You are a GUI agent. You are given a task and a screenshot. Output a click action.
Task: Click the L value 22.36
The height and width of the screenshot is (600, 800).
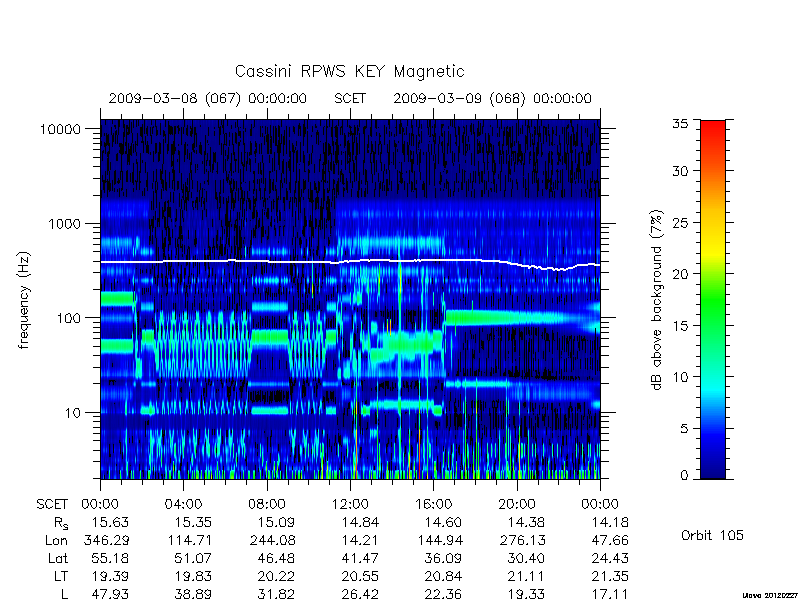(443, 594)
